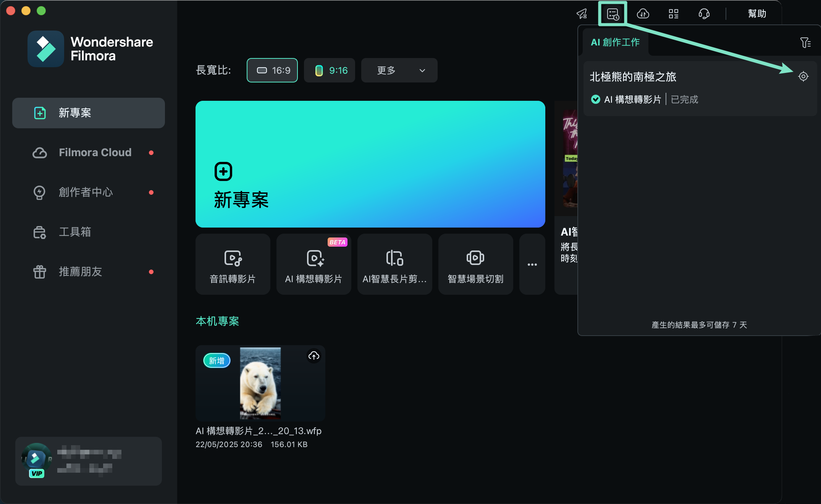Select the 9:16 aspect ratio
The image size is (821, 504).
(x=330, y=70)
